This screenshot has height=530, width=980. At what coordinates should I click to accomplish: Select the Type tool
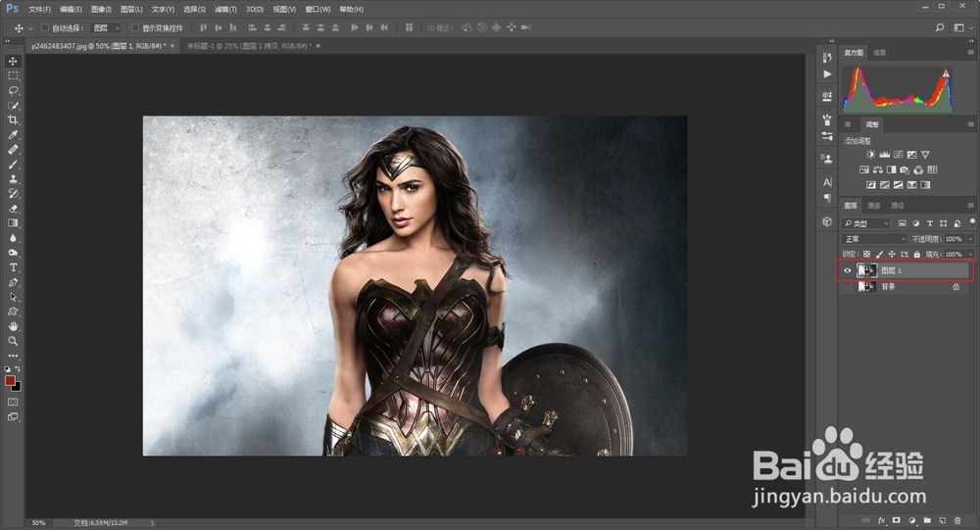pos(13,267)
